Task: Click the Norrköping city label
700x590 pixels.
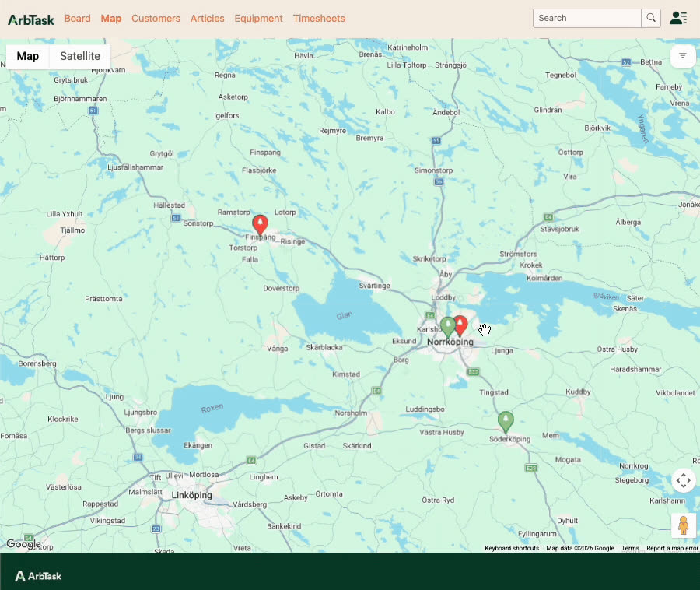Action: point(450,342)
